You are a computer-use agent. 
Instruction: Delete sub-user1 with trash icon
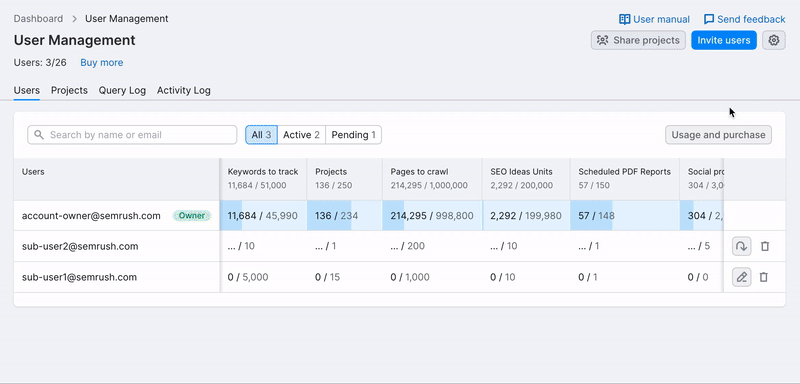click(764, 277)
